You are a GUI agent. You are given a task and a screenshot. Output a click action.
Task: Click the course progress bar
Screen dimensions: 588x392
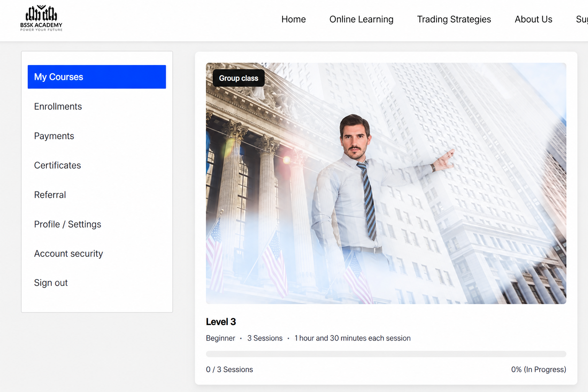pyautogui.click(x=386, y=354)
